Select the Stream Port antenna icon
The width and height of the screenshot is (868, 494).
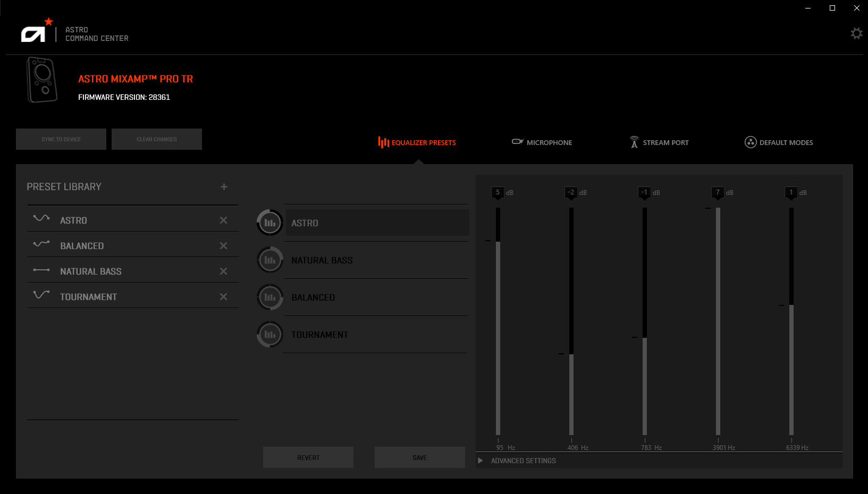click(x=634, y=142)
